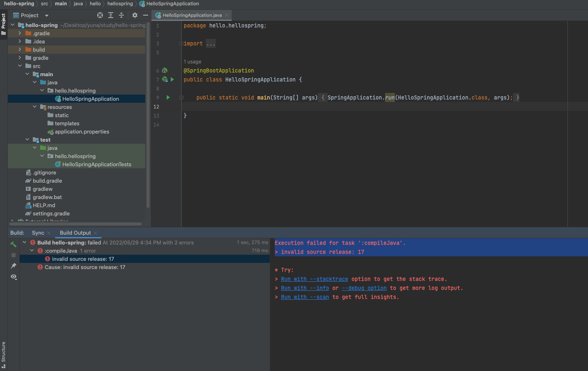Click Run with --info link
This screenshot has height=371, width=588.
click(305, 288)
